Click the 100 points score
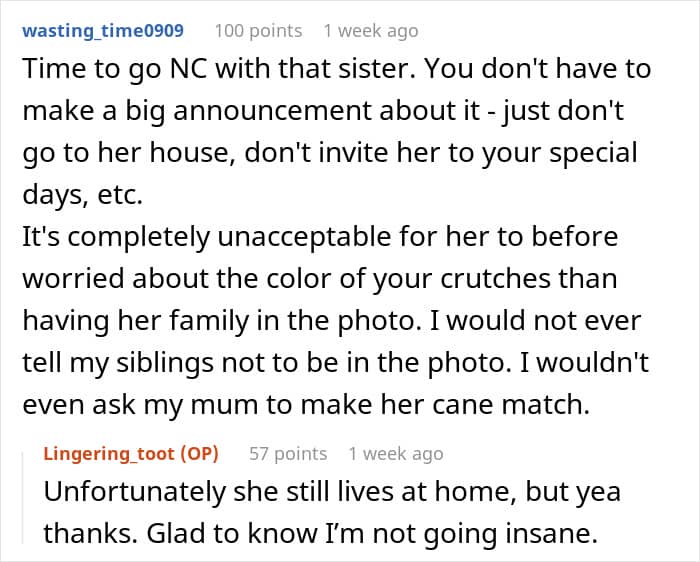700x562 pixels. 258,31
